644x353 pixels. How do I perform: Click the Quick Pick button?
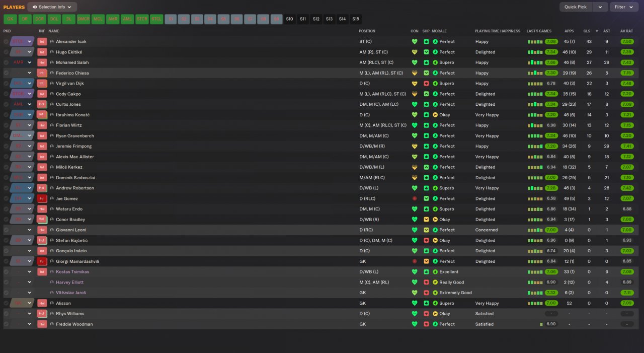576,7
